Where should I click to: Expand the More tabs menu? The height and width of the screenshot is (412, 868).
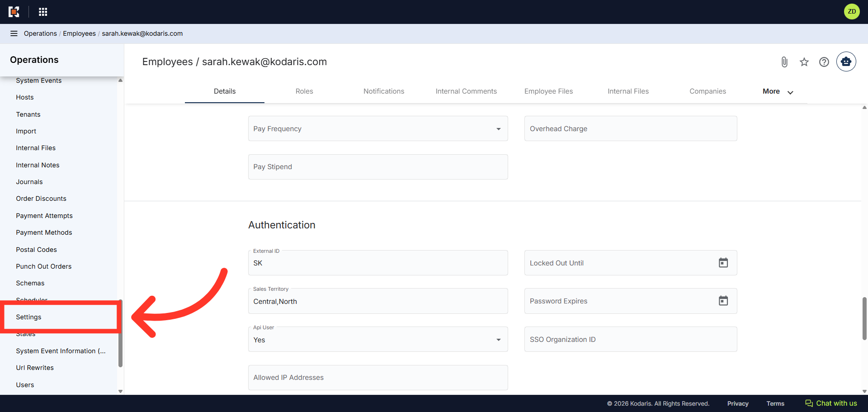click(778, 91)
